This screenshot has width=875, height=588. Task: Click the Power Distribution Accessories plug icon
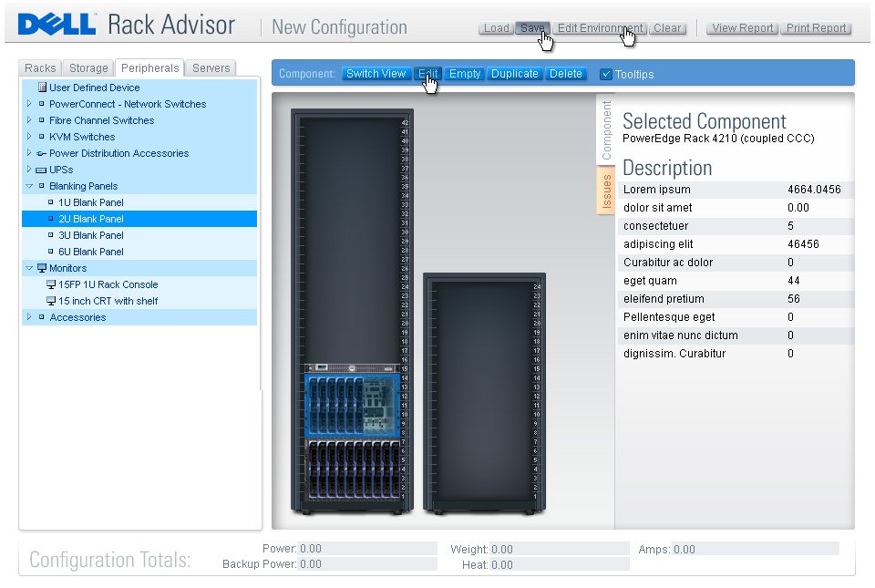tap(41, 153)
